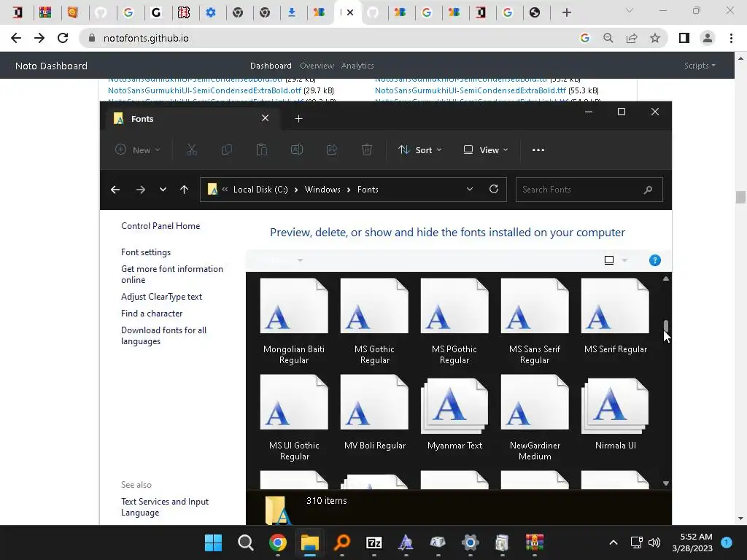Image resolution: width=747 pixels, height=560 pixels.
Task: Click the Chrome zoom magnifier icon
Action: (x=608, y=38)
